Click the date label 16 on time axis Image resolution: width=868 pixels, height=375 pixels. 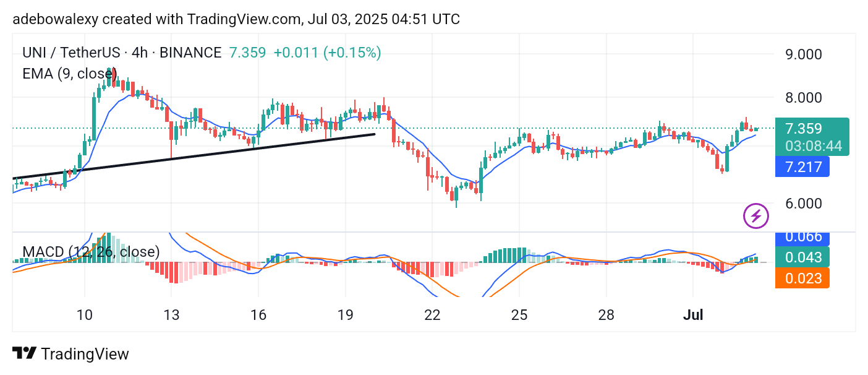point(258,315)
